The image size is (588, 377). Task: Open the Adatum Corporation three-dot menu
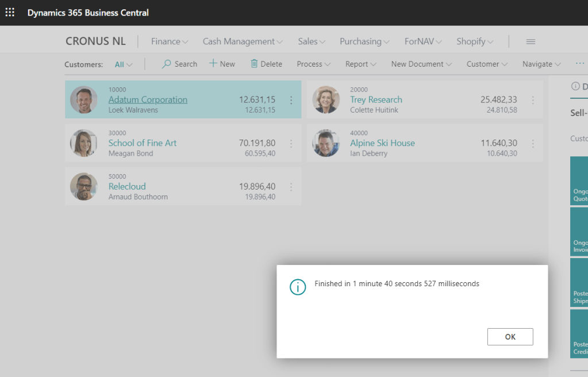pyautogui.click(x=291, y=100)
